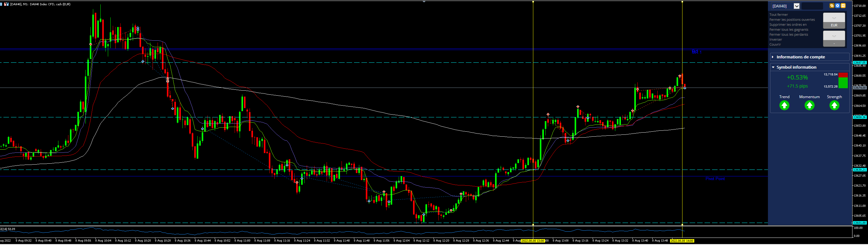This screenshot has width=868, height=245.
Task: Click the lower -.- value box below EUR
Action: (834, 36)
